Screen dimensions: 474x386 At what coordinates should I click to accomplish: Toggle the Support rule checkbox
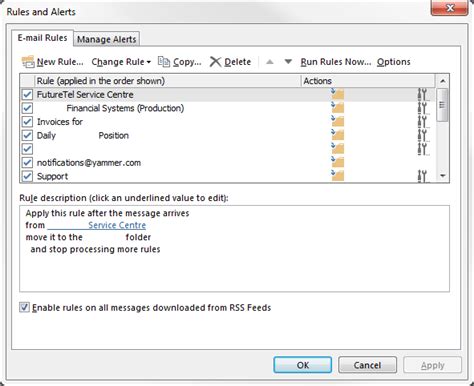pos(27,176)
